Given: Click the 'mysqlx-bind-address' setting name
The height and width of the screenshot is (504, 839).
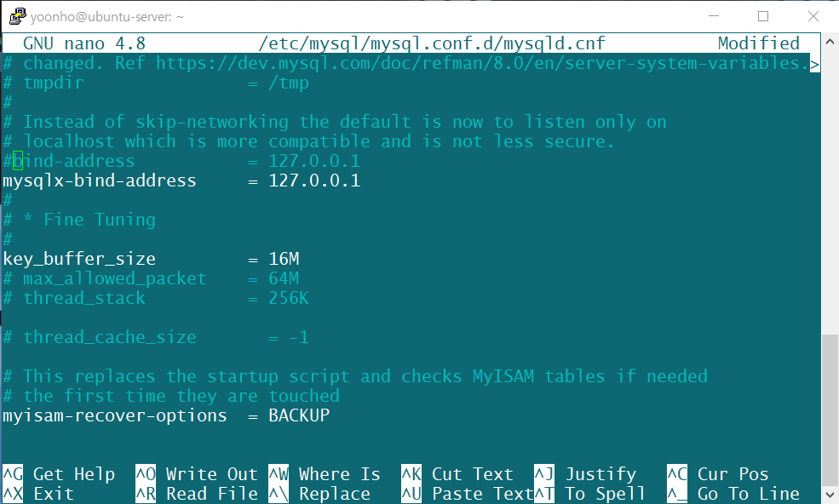Looking at the screenshot, I should pos(100,180).
